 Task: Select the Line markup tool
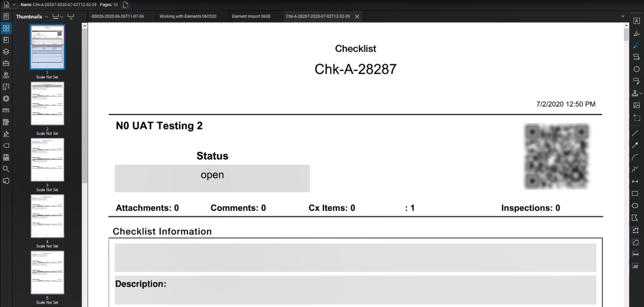[636, 133]
